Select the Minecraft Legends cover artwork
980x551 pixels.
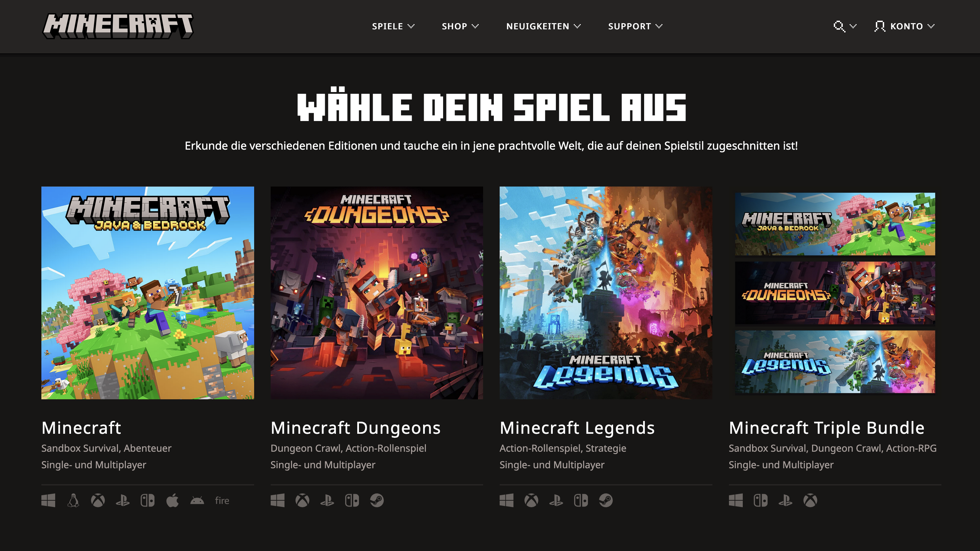[x=606, y=293]
